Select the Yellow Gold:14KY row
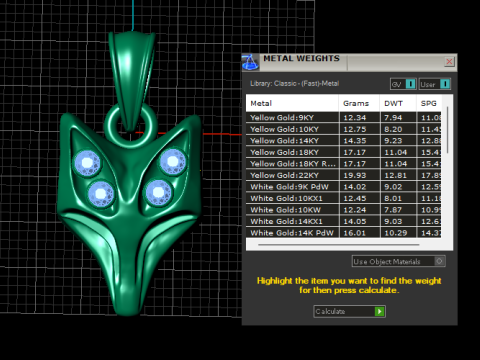Viewport: 480px width, 360px height. tap(344, 141)
